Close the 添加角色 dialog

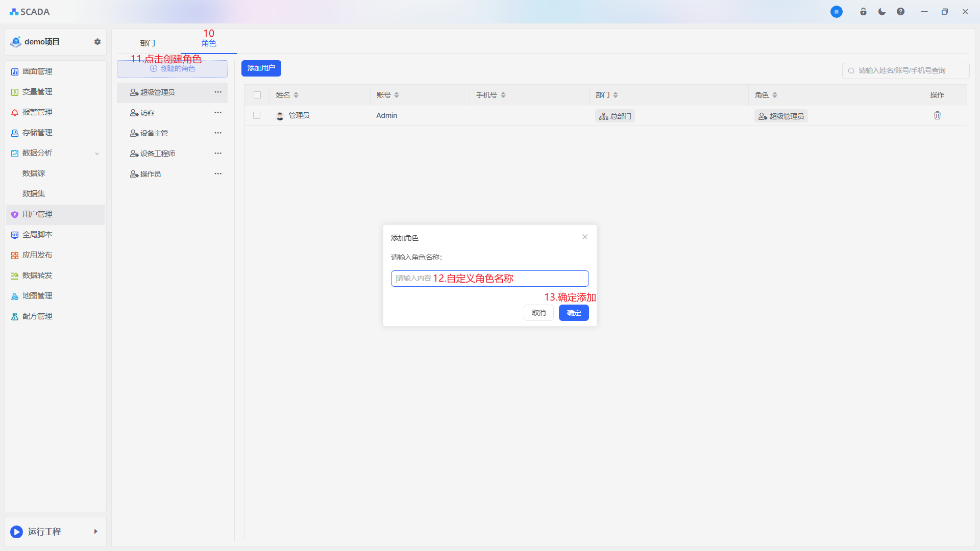coord(585,237)
